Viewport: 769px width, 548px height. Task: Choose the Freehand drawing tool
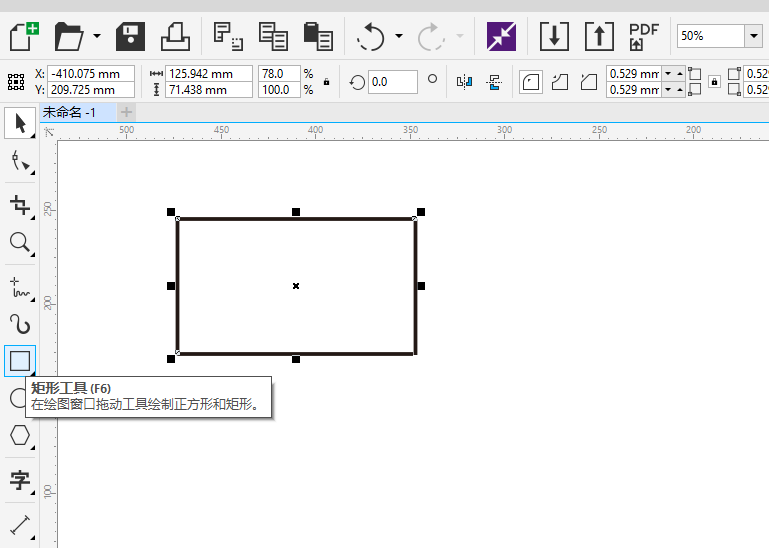tap(19, 287)
